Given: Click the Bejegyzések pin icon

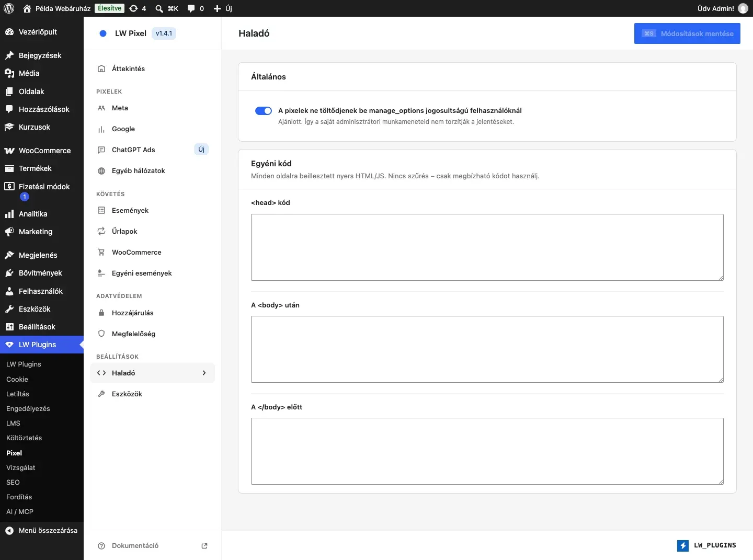Looking at the screenshot, I should [9, 55].
